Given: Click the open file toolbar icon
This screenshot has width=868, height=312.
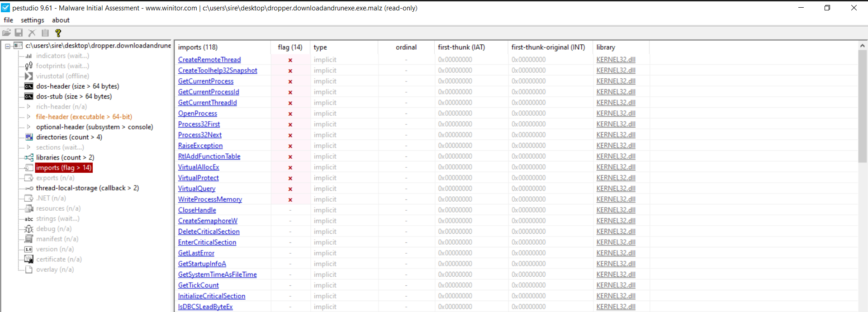Looking at the screenshot, I should pos(6,33).
